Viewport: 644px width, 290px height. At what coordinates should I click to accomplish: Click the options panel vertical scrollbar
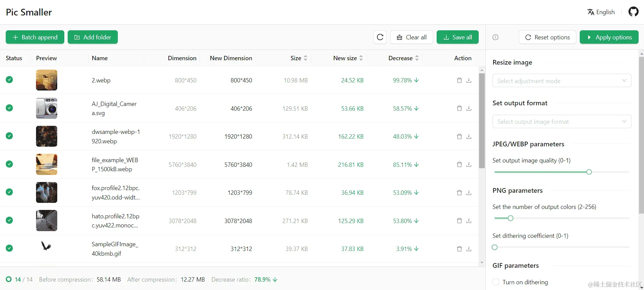(x=641, y=135)
